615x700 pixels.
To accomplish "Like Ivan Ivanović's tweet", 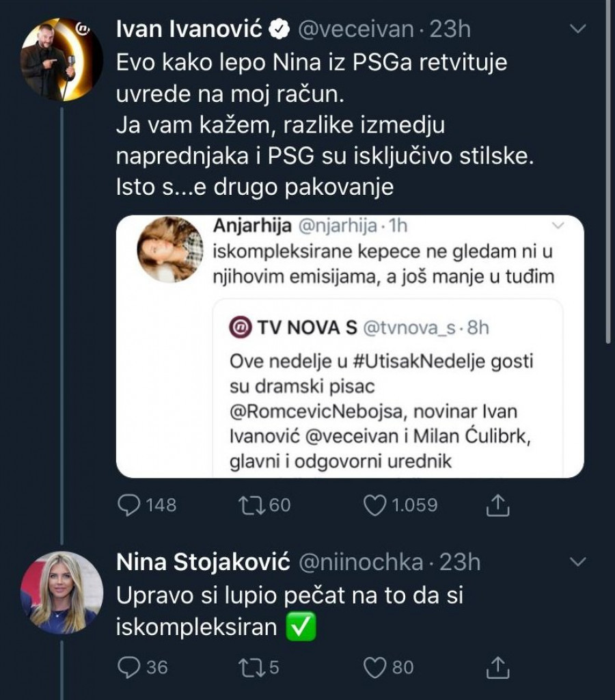I will pyautogui.click(x=373, y=505).
